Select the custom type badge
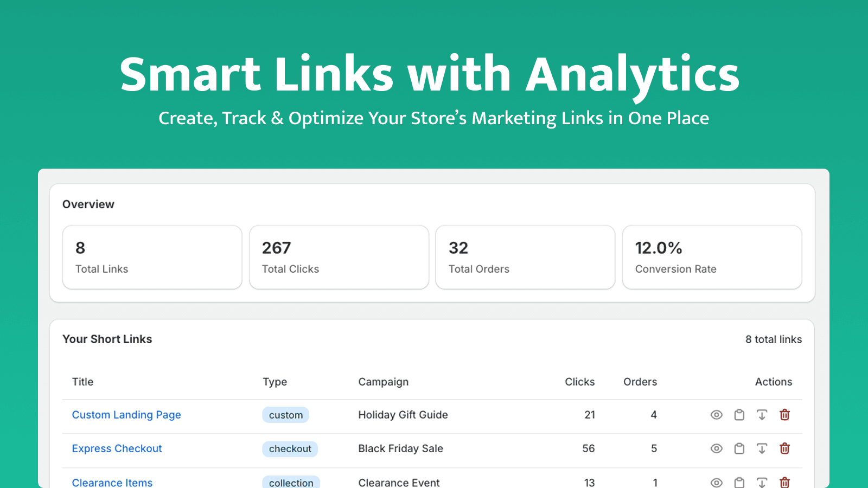Image resolution: width=868 pixels, height=488 pixels. [x=286, y=415]
